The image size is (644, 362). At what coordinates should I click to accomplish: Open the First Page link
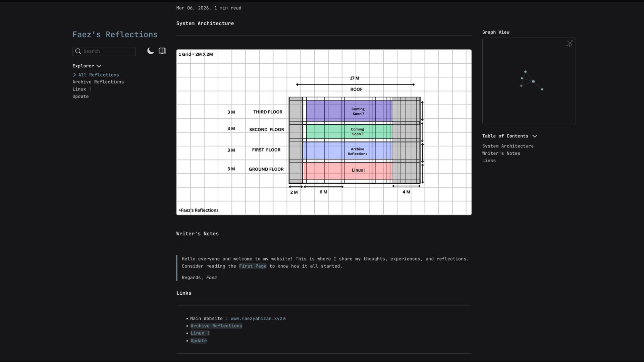click(x=252, y=266)
